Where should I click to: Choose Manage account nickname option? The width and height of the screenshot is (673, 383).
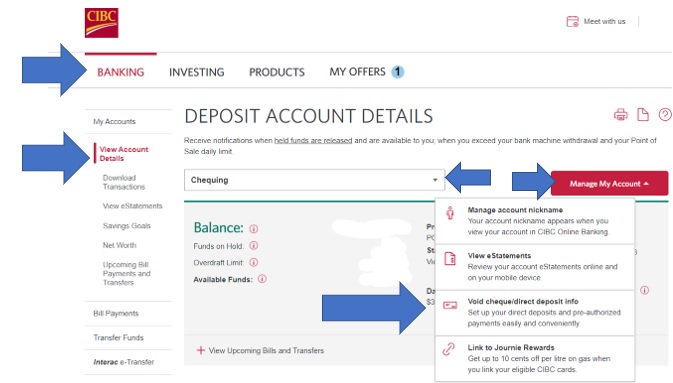click(x=535, y=221)
